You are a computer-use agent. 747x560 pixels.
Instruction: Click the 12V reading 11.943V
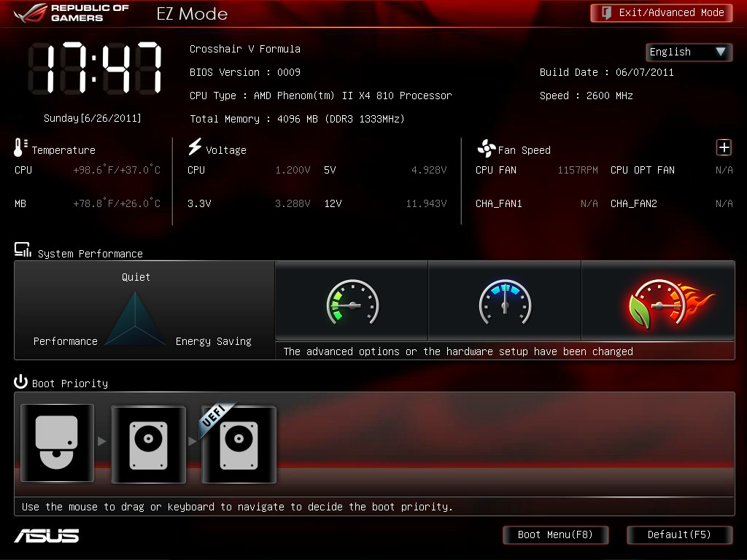pos(426,204)
